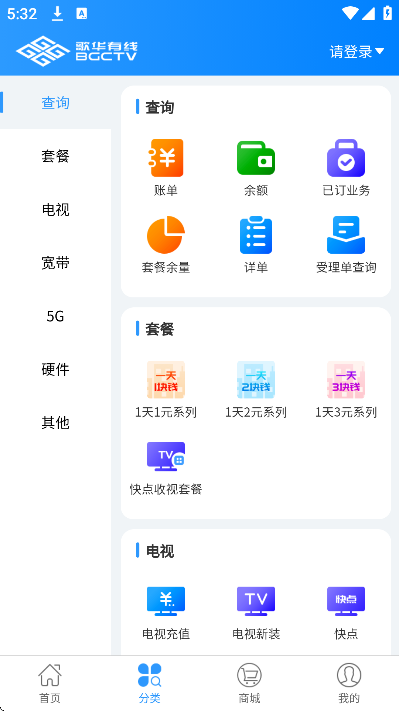
Task: Select the 1天3元系列 package icon
Action: point(346,380)
